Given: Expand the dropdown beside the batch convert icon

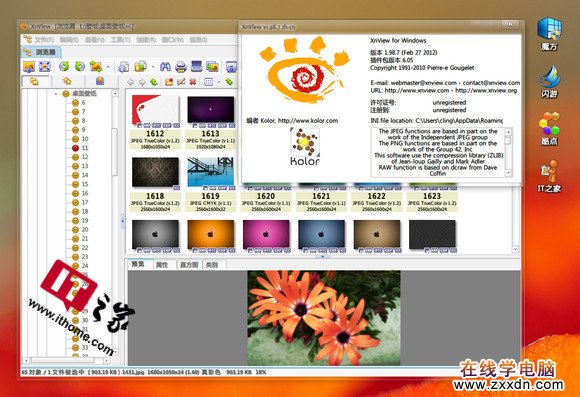Looking at the screenshot, I should (x=153, y=67).
